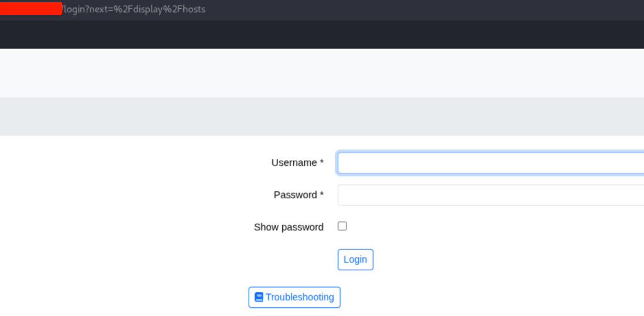Select the login URL in address bar
The height and width of the screenshot is (316, 644).
(133, 9)
